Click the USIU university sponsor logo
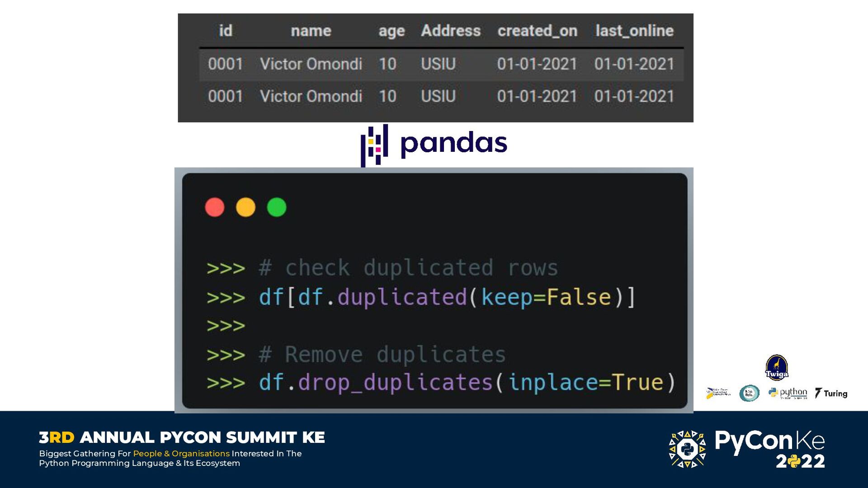The image size is (868, 488). [x=718, y=393]
